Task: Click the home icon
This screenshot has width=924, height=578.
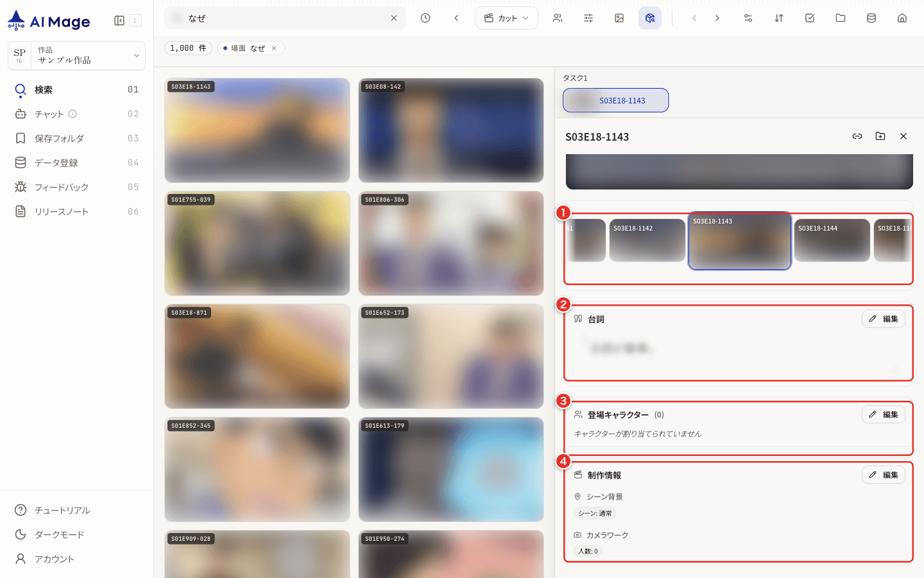Action: coord(902,18)
